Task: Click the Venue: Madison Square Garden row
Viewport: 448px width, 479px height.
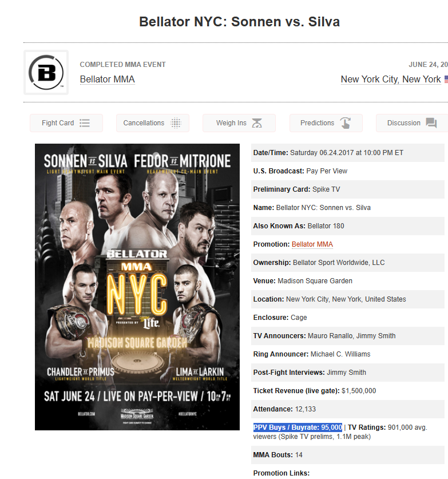Action: 347,281
